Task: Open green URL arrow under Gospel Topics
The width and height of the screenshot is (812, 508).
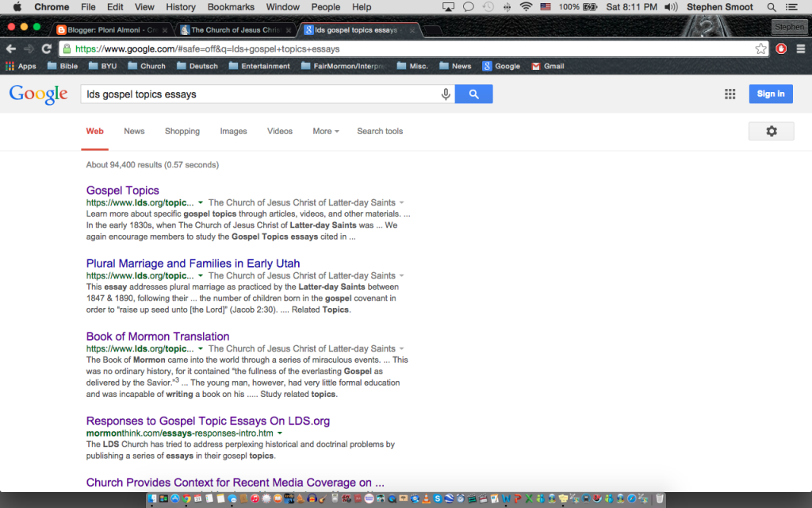Action: coord(201,202)
